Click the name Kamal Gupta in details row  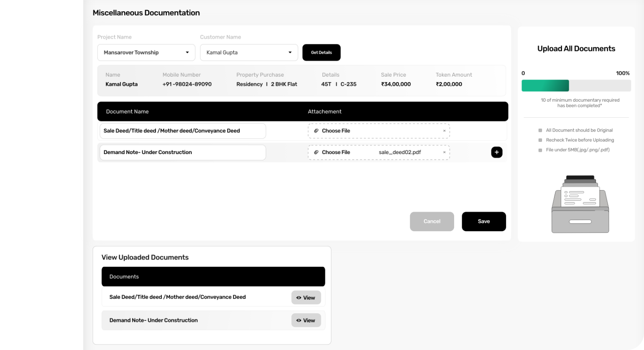pyautogui.click(x=121, y=84)
